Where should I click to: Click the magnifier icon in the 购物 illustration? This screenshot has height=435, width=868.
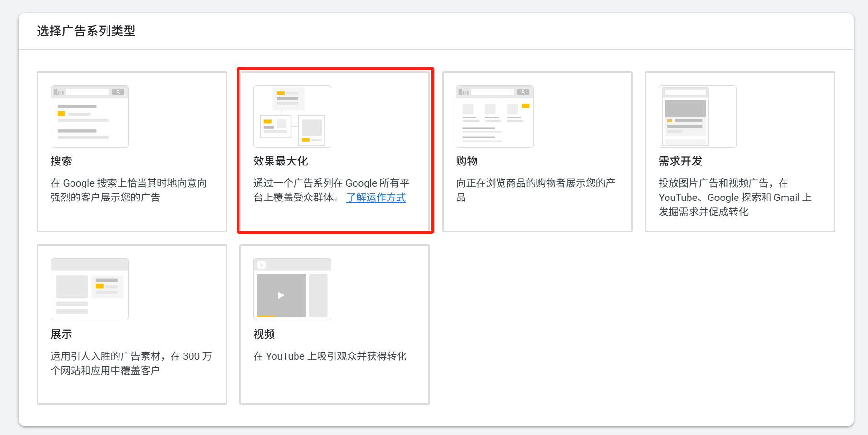[523, 91]
